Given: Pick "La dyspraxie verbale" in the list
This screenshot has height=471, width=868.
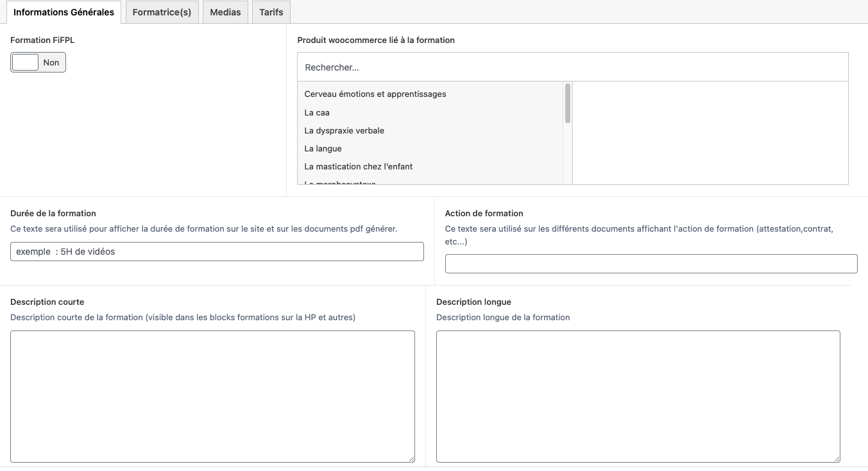Looking at the screenshot, I should (345, 130).
